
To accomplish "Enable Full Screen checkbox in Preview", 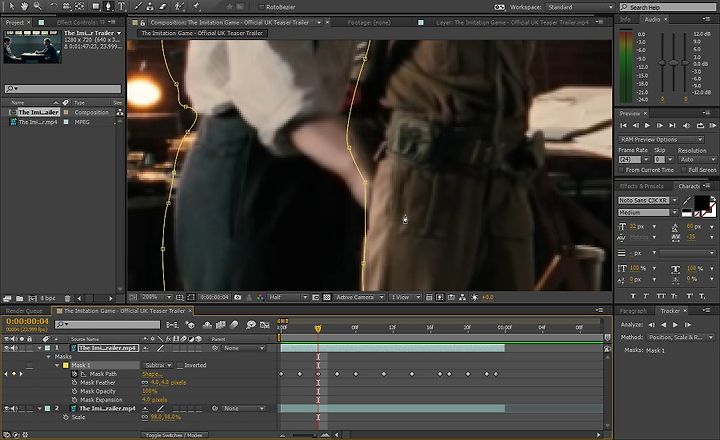I will click(x=684, y=170).
